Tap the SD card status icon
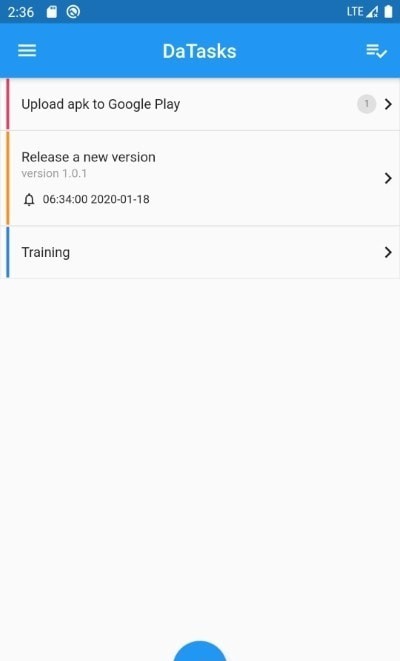This screenshot has height=661, width=400. (x=51, y=12)
